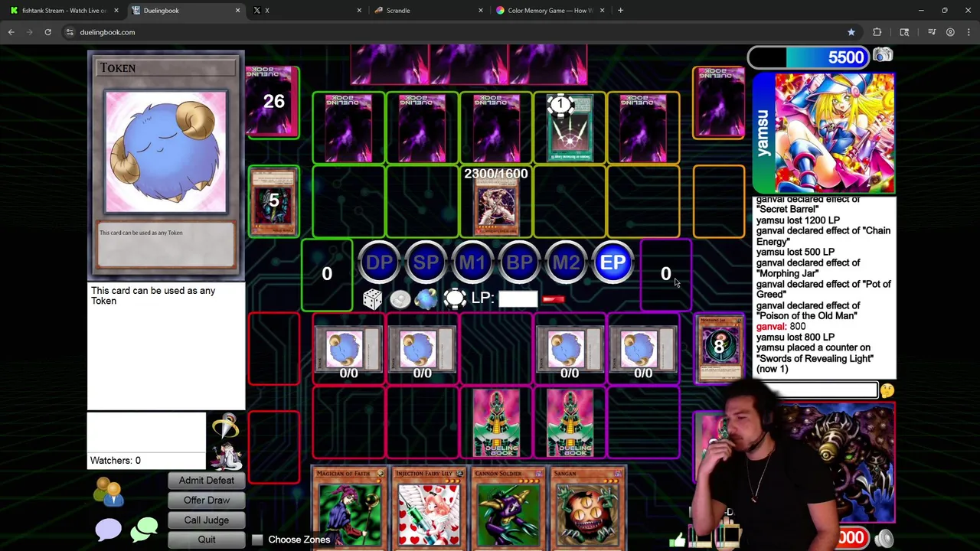Open the browser three-dot menu
980x551 pixels.
coord(969,32)
